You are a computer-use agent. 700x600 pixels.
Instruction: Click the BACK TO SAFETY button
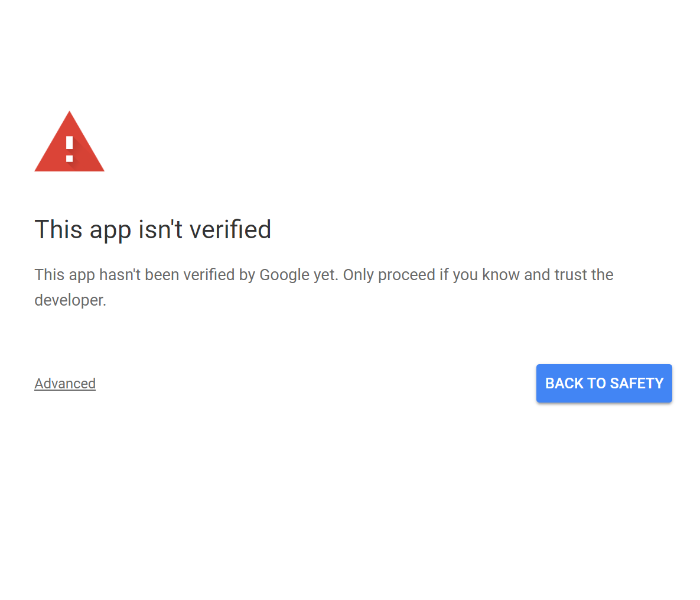[604, 383]
